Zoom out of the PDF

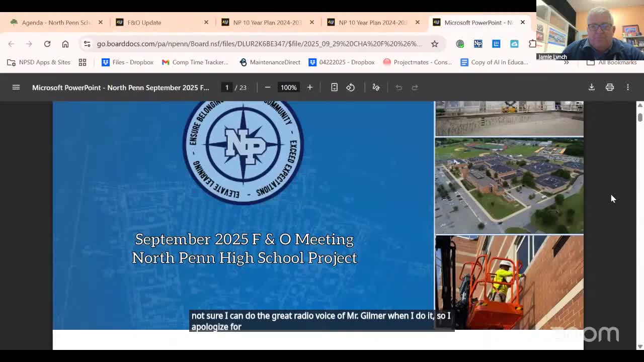(x=268, y=87)
